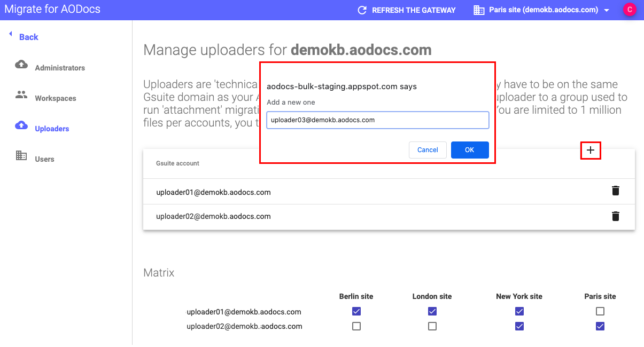Open the Administrators section

click(60, 67)
